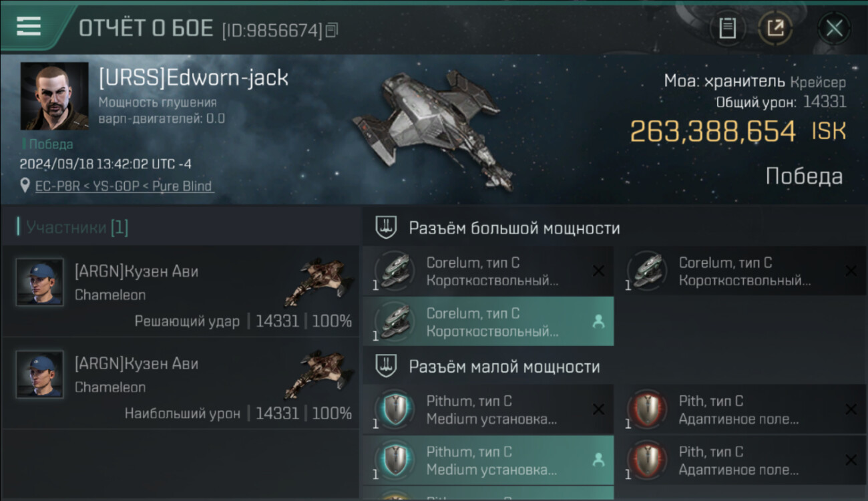Select the highlighted Corelum тип C module
Viewport: 868px width, 501px height.
tap(488, 321)
